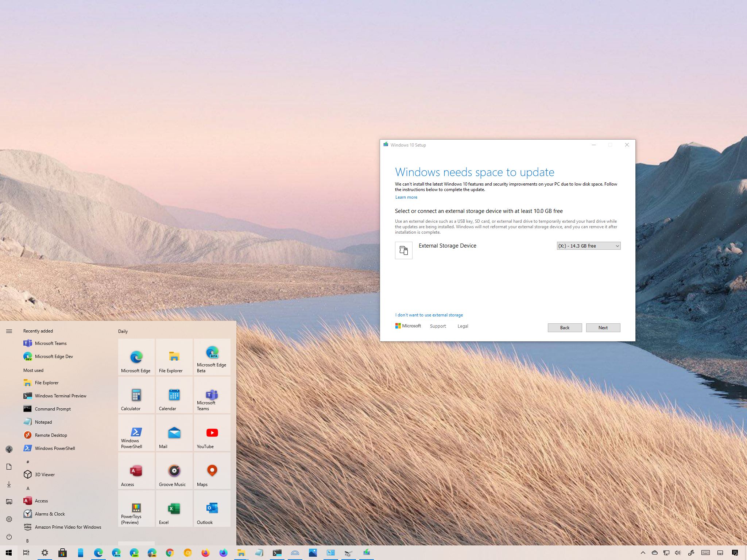Open the Outlook tile

pyautogui.click(x=212, y=509)
